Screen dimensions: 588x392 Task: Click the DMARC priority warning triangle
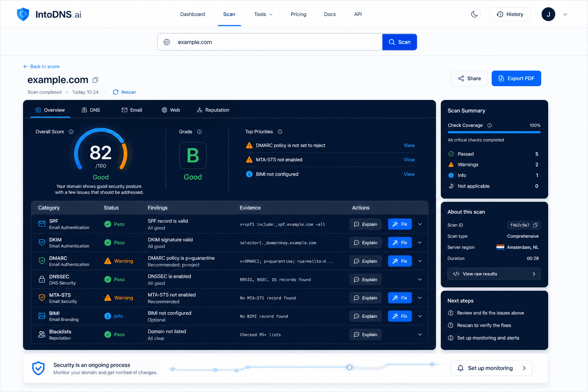249,145
